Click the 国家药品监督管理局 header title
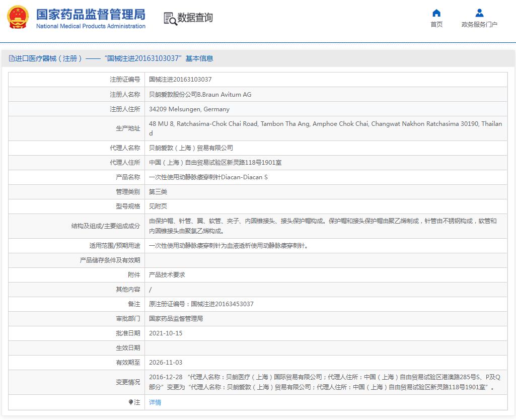The height and width of the screenshot is (420, 516). pos(91,15)
